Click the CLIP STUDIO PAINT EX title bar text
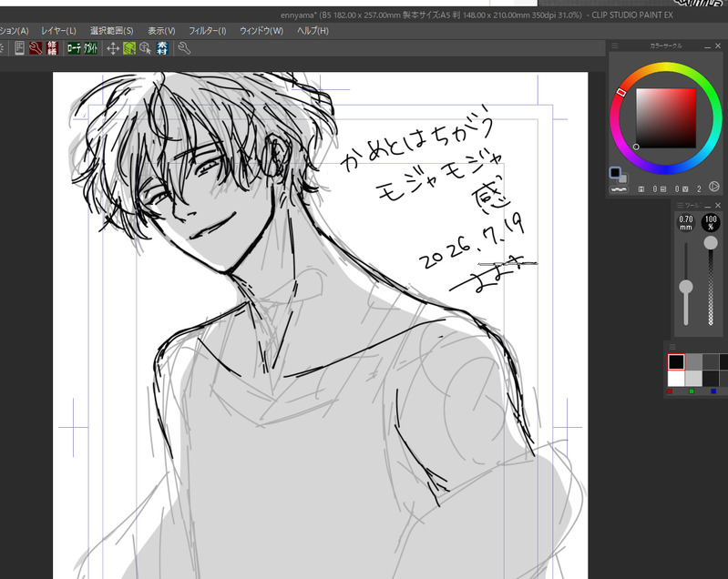Image resolution: width=728 pixels, height=579 pixels. click(x=632, y=15)
